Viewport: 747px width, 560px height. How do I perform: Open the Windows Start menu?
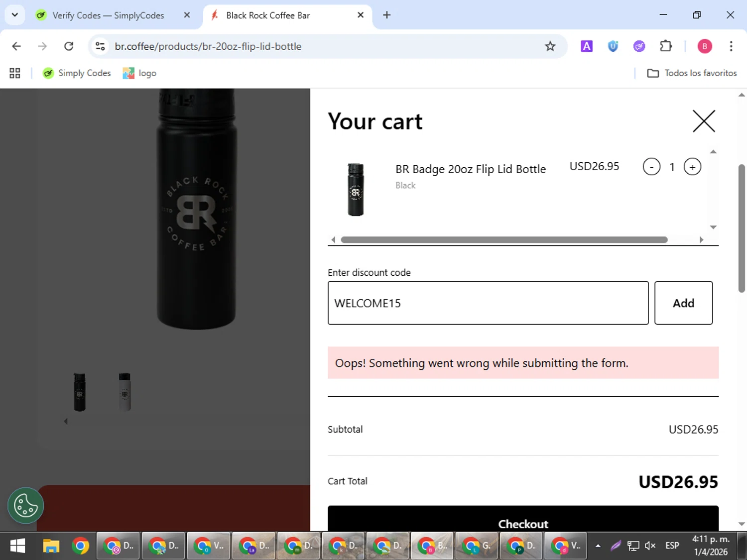17,546
